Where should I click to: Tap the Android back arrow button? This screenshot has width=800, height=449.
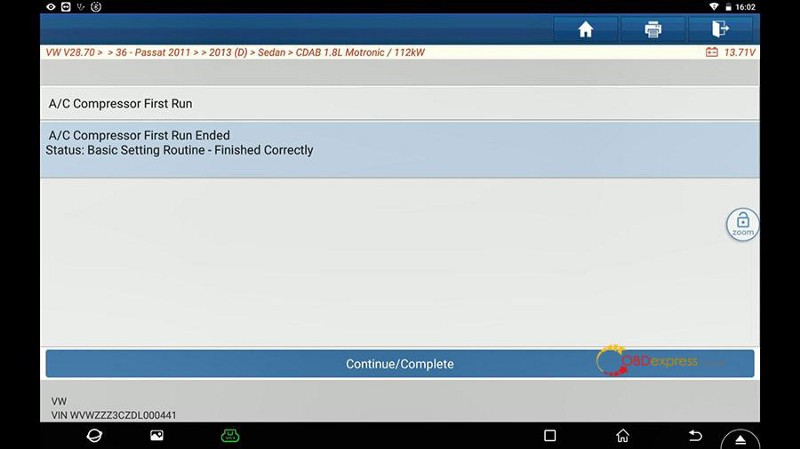pos(695,435)
